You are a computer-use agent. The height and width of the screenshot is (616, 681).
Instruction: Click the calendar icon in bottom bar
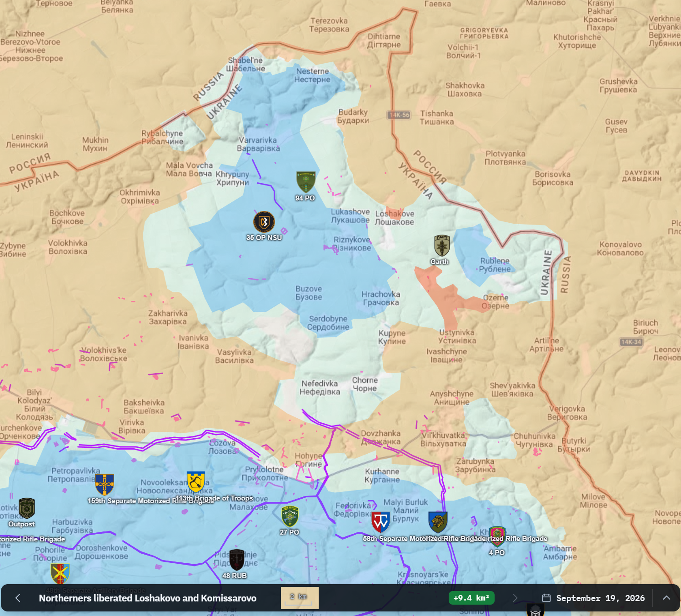(546, 598)
